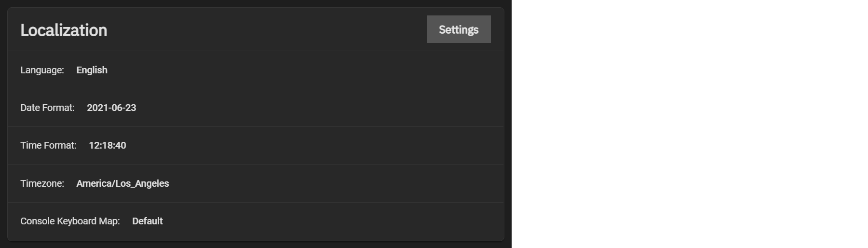Viewport: 868px width, 248px height.
Task: Click the Console Keyboard Map: label
Action: tap(70, 221)
